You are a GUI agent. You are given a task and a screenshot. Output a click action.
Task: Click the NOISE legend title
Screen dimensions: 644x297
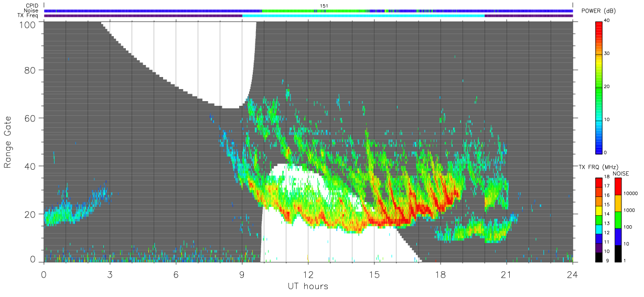pyautogui.click(x=620, y=173)
